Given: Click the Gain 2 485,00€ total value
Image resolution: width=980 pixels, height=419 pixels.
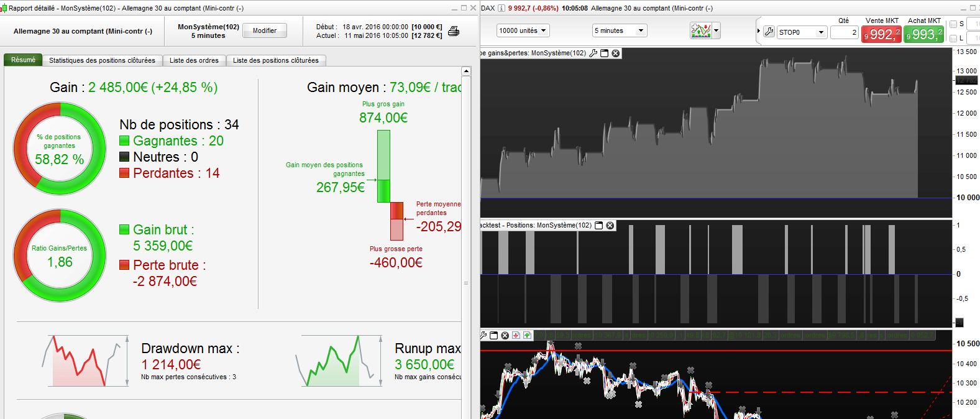Looking at the screenshot, I should 153,88.
